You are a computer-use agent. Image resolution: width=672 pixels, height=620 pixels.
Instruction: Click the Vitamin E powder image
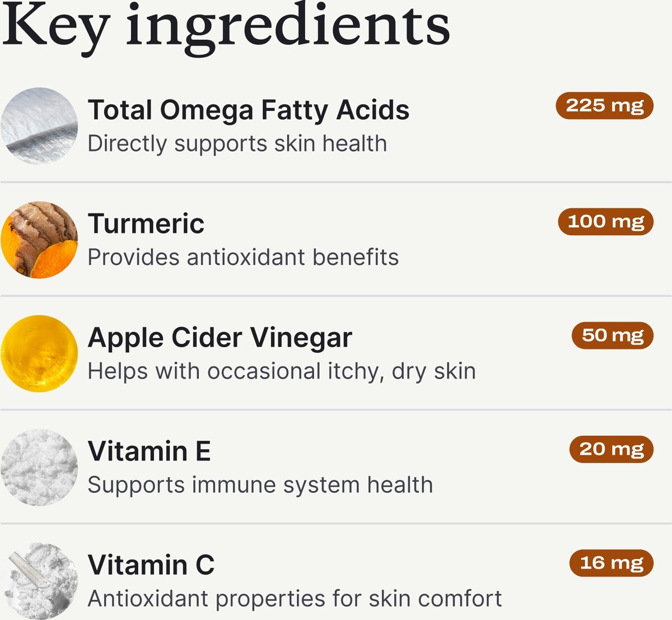click(x=39, y=467)
